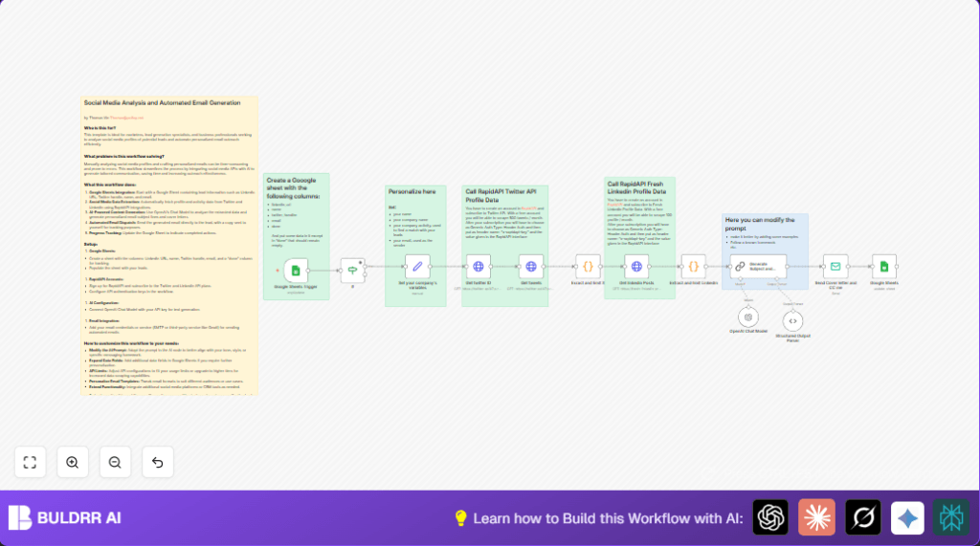Open the Generate Subject and... chain node
This screenshot has height=546, width=980.
click(758, 267)
